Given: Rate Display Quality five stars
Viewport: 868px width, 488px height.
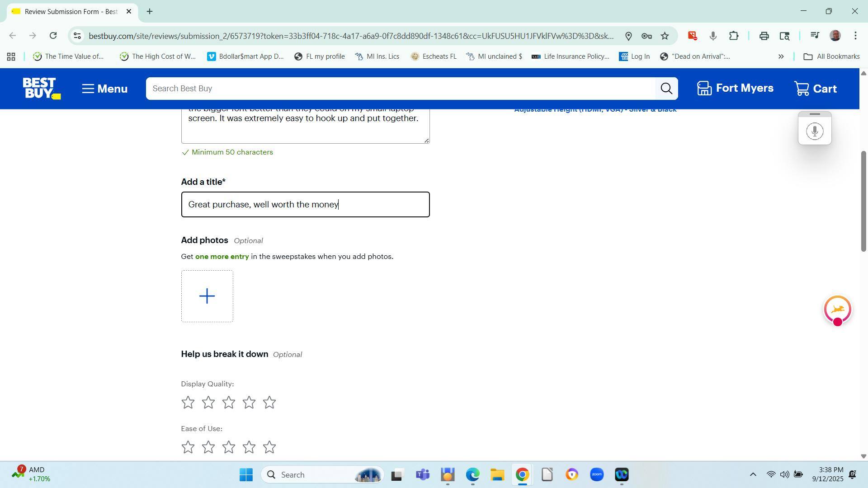Looking at the screenshot, I should coord(269,403).
